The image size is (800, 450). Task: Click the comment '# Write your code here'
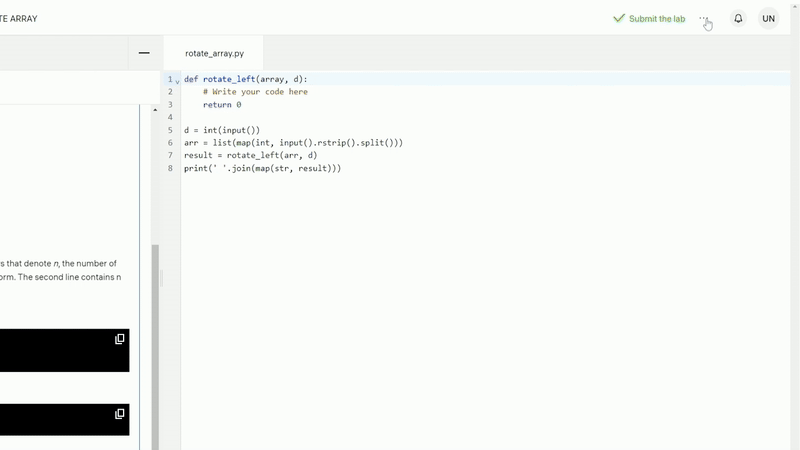(255, 92)
